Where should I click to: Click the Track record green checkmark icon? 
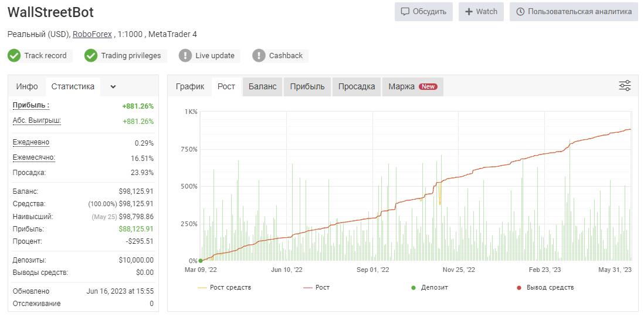pyautogui.click(x=14, y=56)
